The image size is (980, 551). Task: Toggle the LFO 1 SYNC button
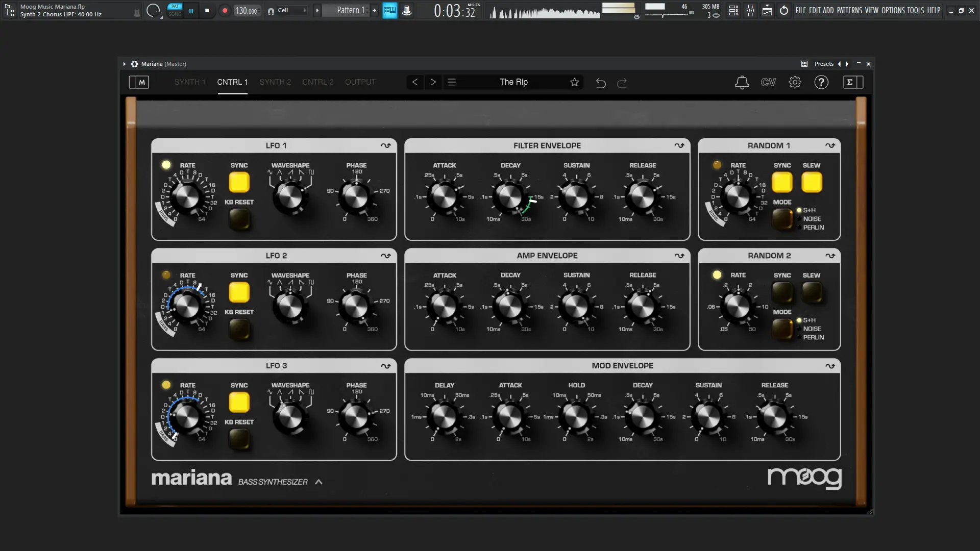[x=239, y=182]
